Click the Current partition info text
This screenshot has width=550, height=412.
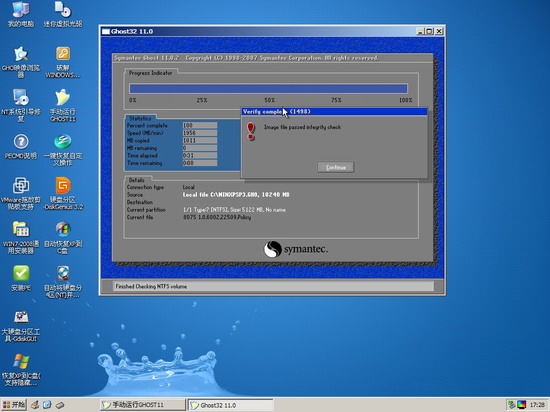pyautogui.click(x=234, y=210)
